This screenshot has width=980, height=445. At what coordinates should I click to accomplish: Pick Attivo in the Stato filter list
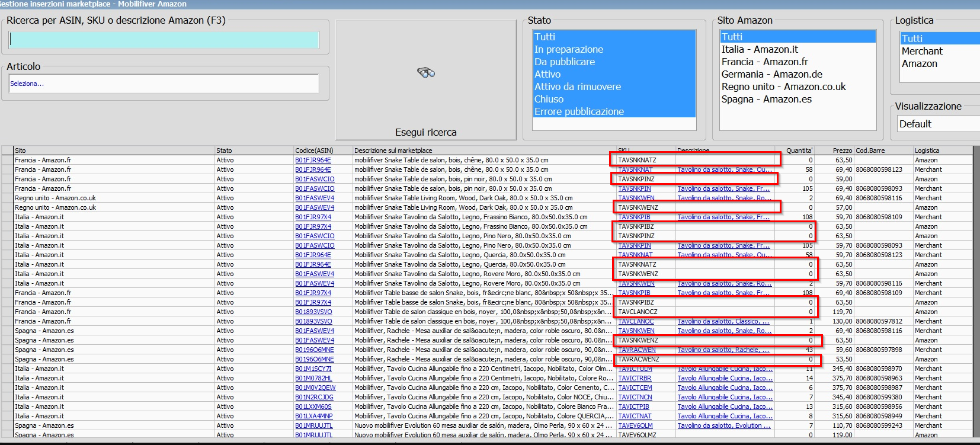(x=614, y=74)
